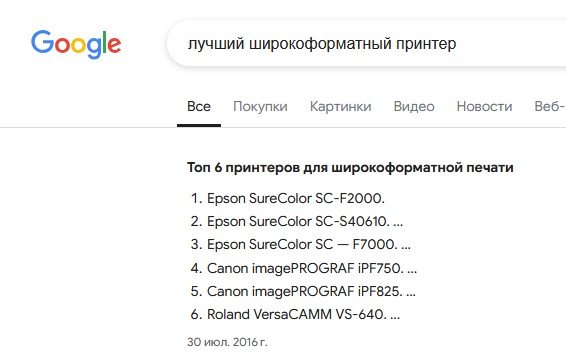Click the snippet date '30 июл. 2016 г.'
The width and height of the screenshot is (566, 362).
click(227, 342)
